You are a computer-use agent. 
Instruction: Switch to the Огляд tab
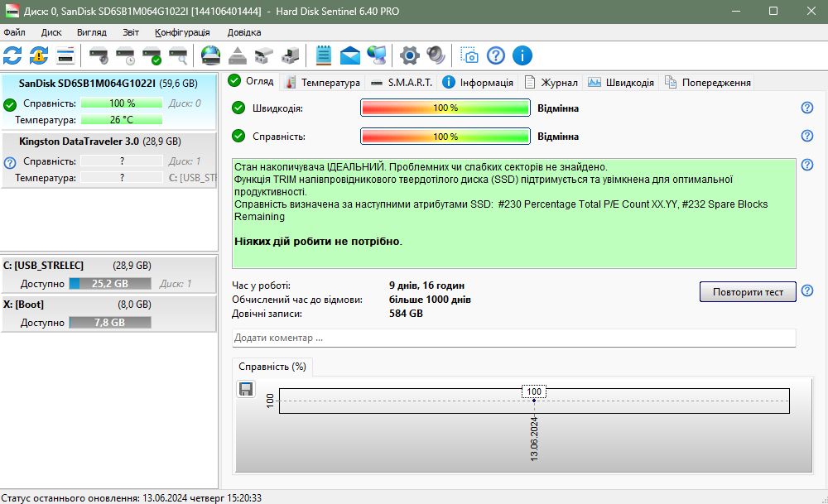click(x=251, y=81)
